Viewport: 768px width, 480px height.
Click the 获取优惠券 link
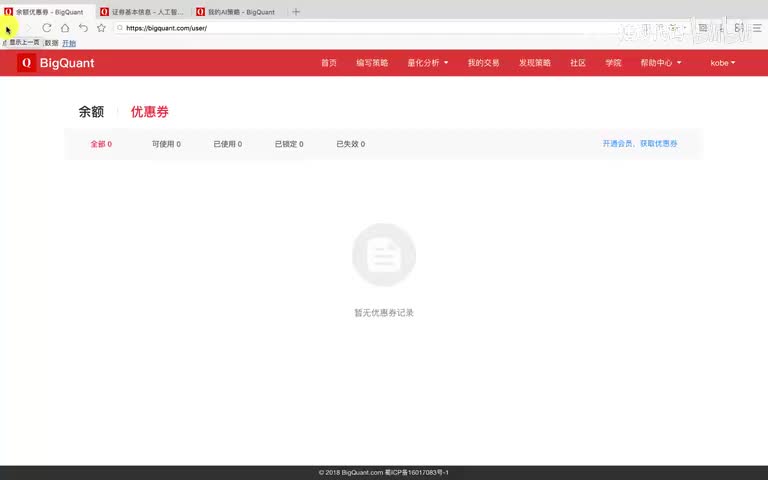659,144
